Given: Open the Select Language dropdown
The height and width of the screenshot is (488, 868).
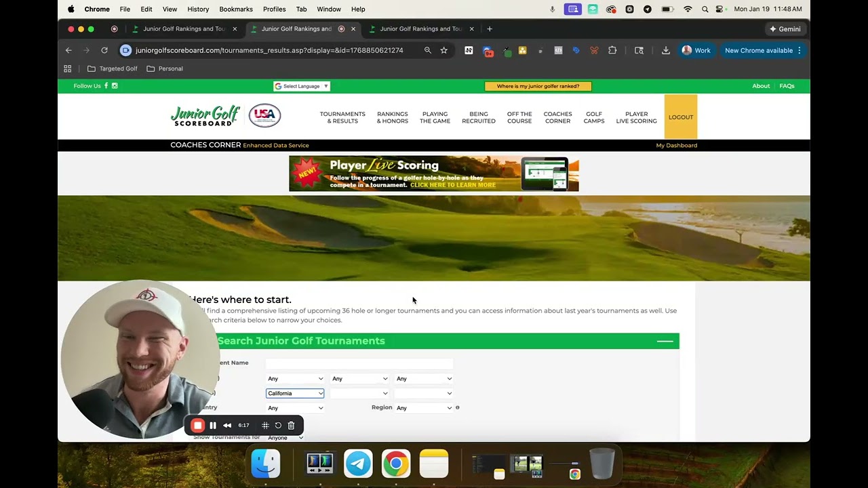Looking at the screenshot, I should [302, 86].
